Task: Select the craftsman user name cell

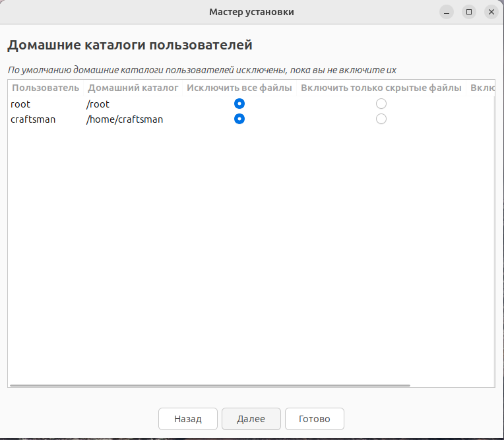Action: click(x=33, y=119)
